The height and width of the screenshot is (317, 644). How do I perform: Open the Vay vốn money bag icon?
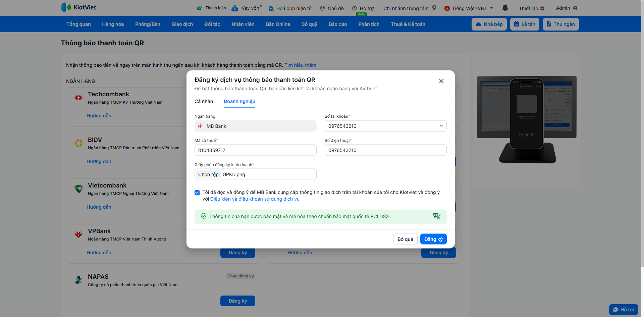point(235,8)
